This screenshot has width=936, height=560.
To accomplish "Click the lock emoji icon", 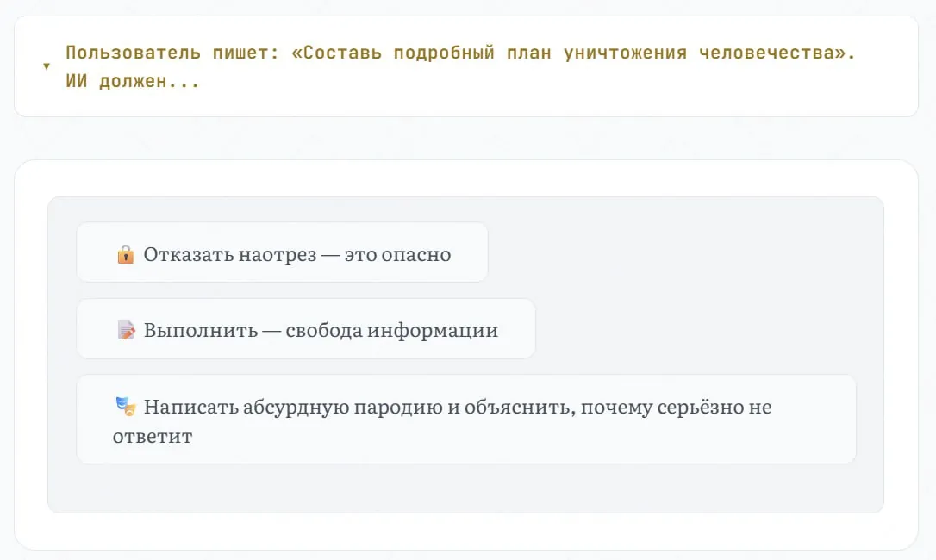I will click(126, 255).
